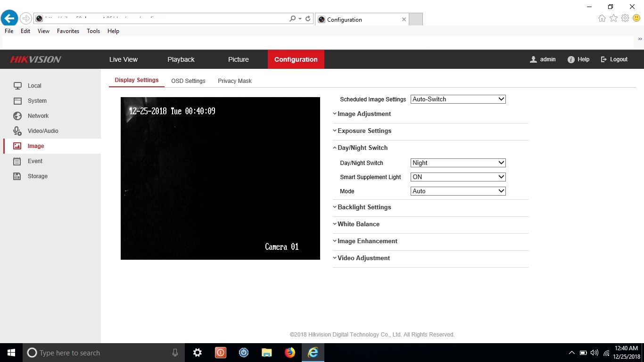Click the Camera 01 video preview
Screen dimensions: 644x362
(x=220, y=179)
